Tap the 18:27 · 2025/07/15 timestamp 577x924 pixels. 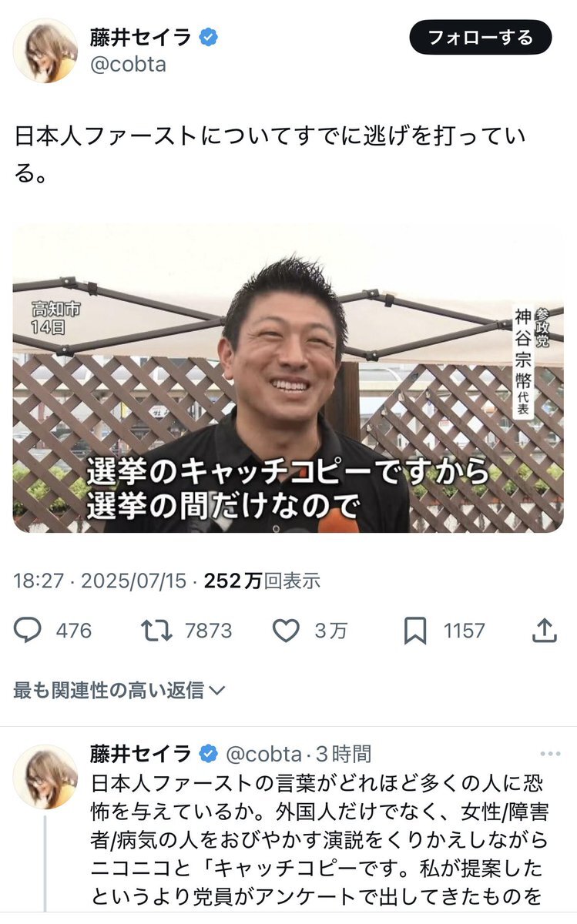[x=100, y=581]
